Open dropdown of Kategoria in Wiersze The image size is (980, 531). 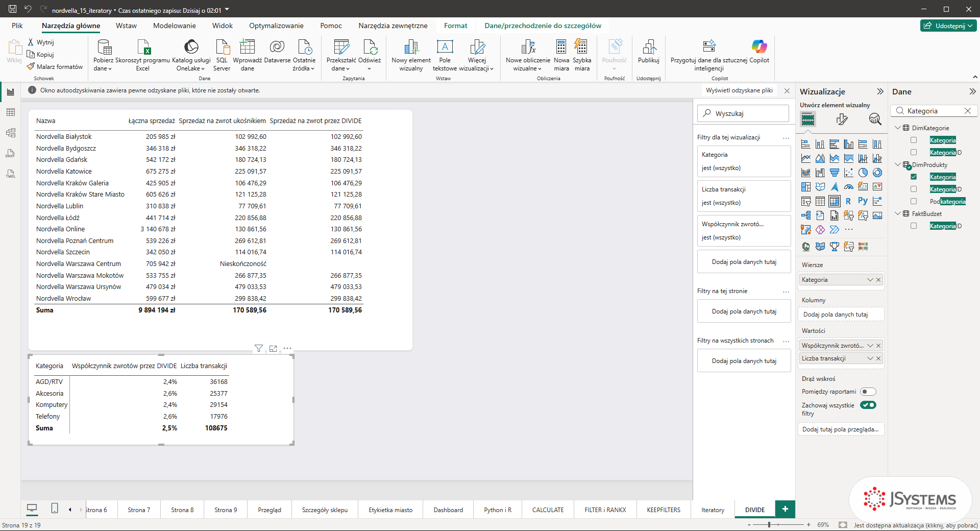[870, 280]
